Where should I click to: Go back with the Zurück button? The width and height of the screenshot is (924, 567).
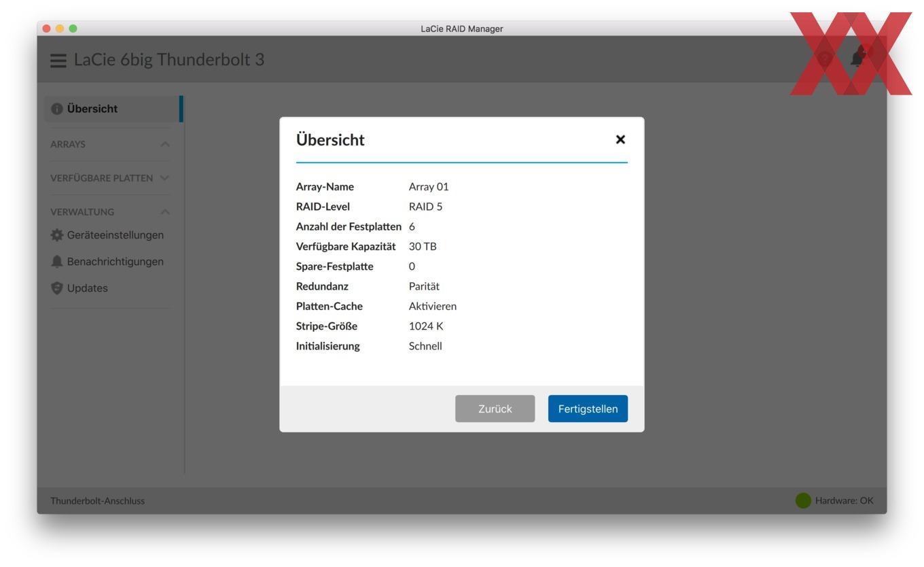click(x=495, y=409)
